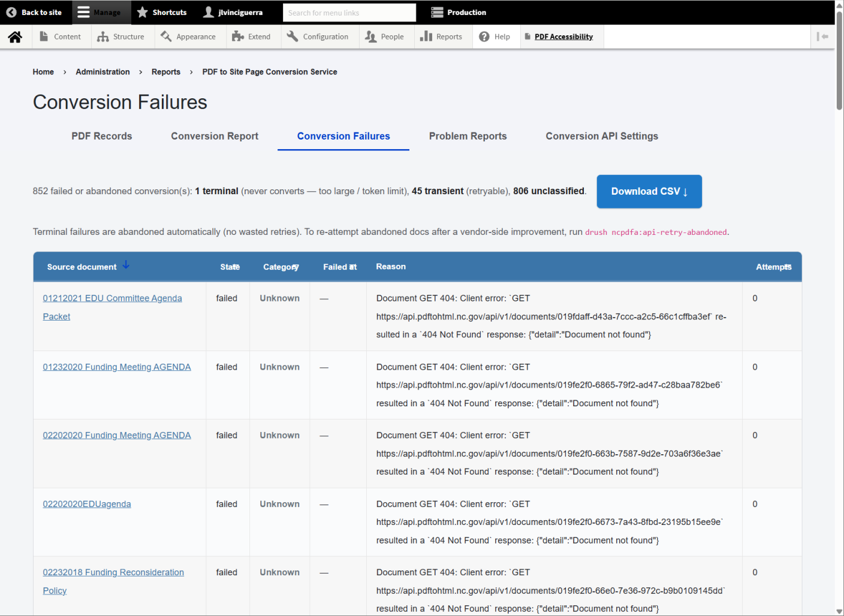The image size is (844, 616).
Task: Click the 806 unclassified summary text
Action: [548, 191]
